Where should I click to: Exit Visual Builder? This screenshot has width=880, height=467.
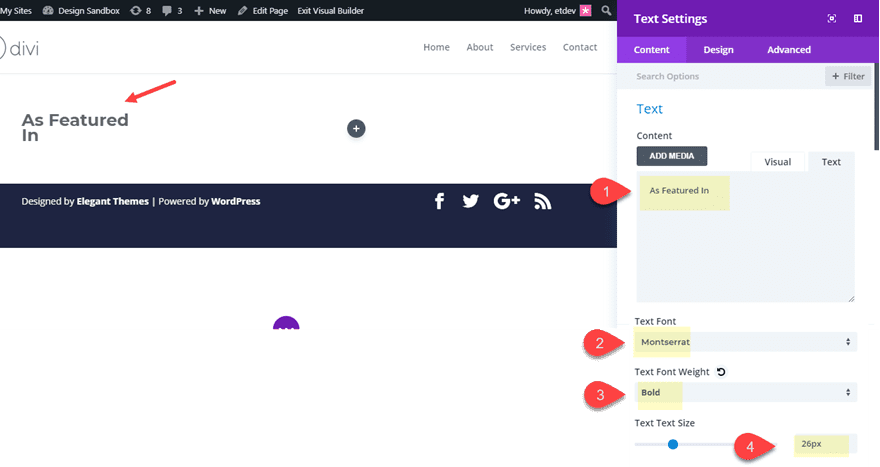331,11
